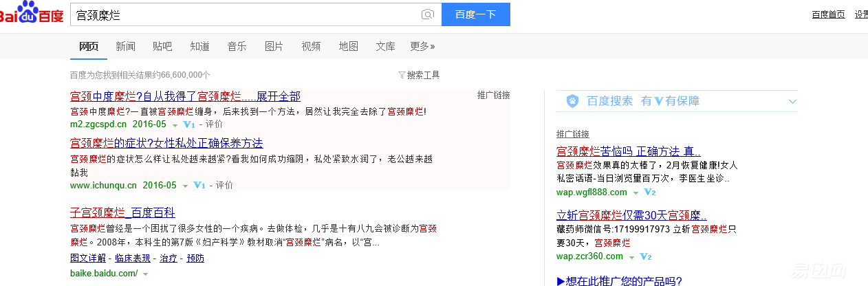Screen dimensions: 868x286
Task: Open ad 立斩宫颈糜烂仅需30天宫颈糜..
Action: click(631, 214)
